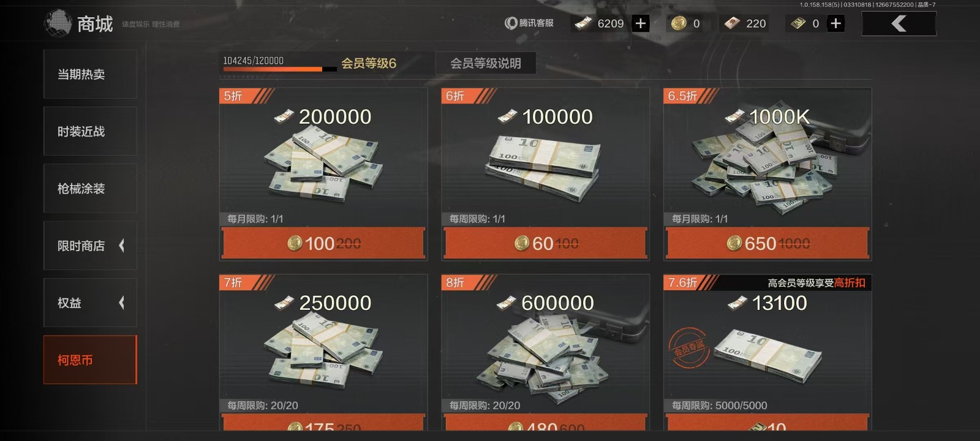The height and width of the screenshot is (441, 980).
Task: Open the 会员等级说明 button
Action: [x=486, y=63]
